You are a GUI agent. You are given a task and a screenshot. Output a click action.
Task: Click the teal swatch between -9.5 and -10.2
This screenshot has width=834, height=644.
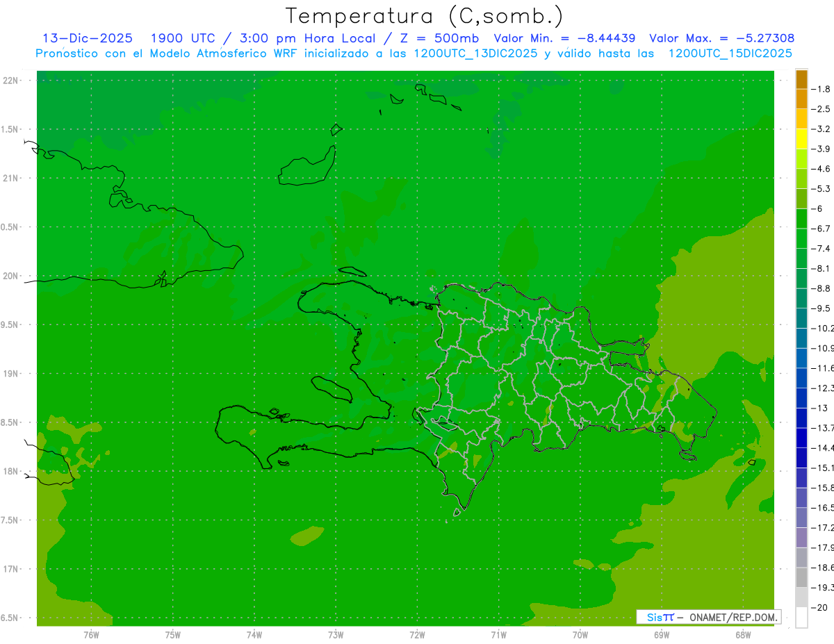point(801,318)
